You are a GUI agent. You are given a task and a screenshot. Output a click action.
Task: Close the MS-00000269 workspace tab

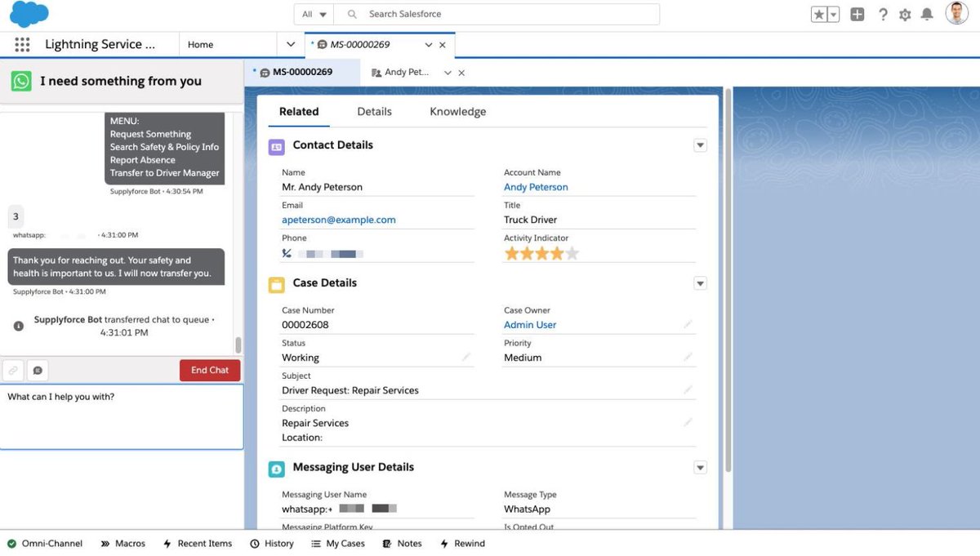pyautogui.click(x=443, y=45)
